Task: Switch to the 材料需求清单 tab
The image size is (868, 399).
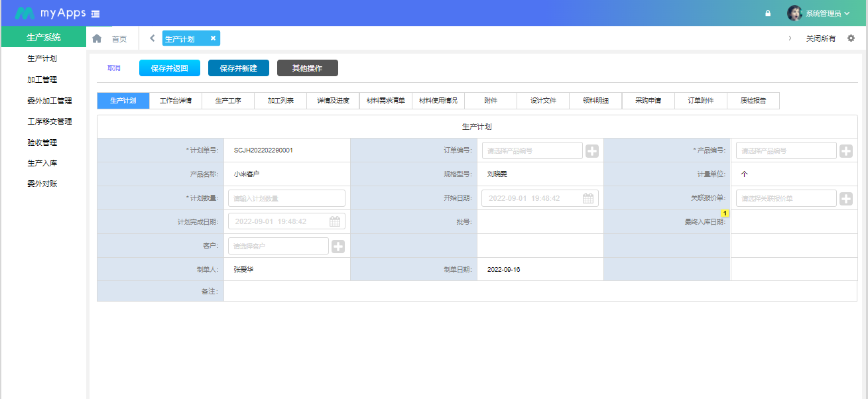Action: click(x=386, y=100)
